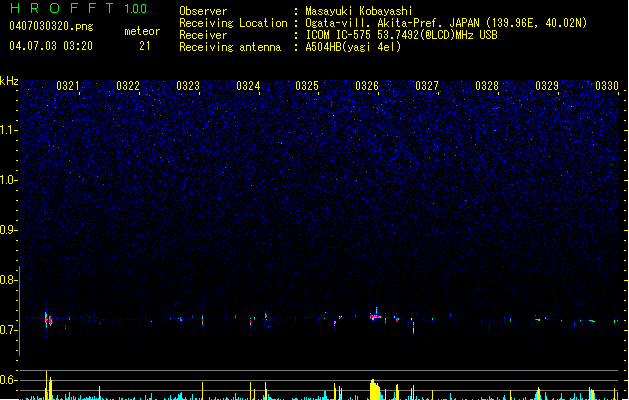Click the 0325 time marker
Screen dimensions: 629x400
pos(307,86)
